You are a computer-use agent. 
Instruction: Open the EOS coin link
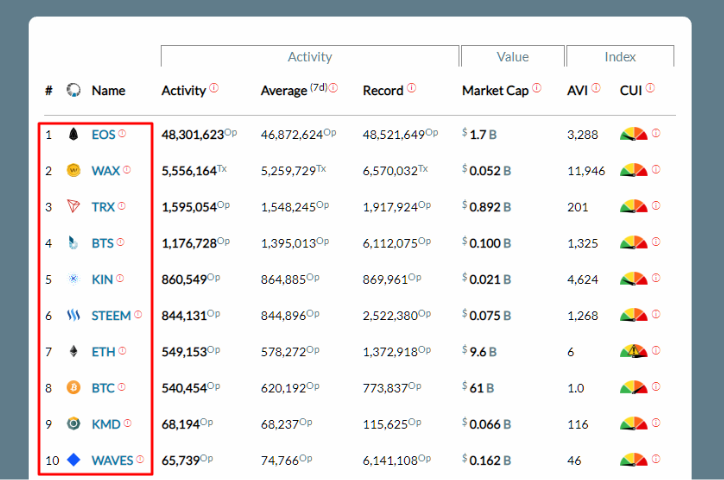click(x=103, y=135)
